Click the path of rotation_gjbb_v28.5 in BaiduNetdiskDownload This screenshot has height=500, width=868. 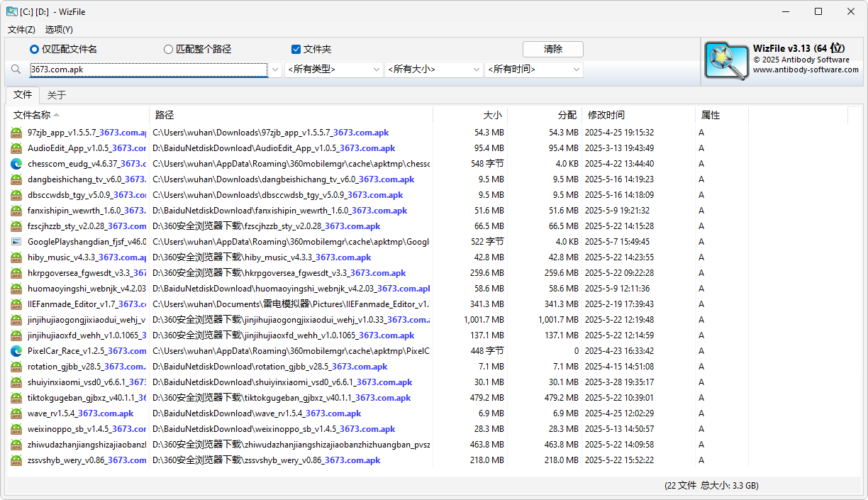(270, 367)
